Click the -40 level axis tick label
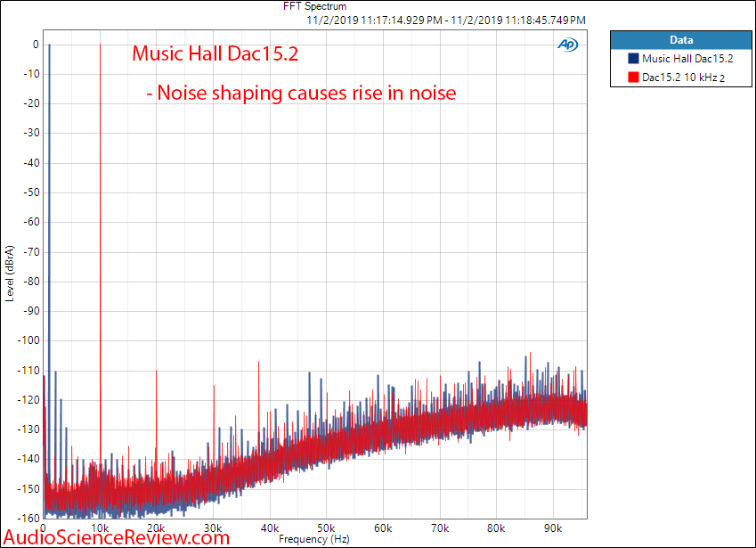Image resolution: width=756 pixels, height=548 pixels. pos(31,162)
